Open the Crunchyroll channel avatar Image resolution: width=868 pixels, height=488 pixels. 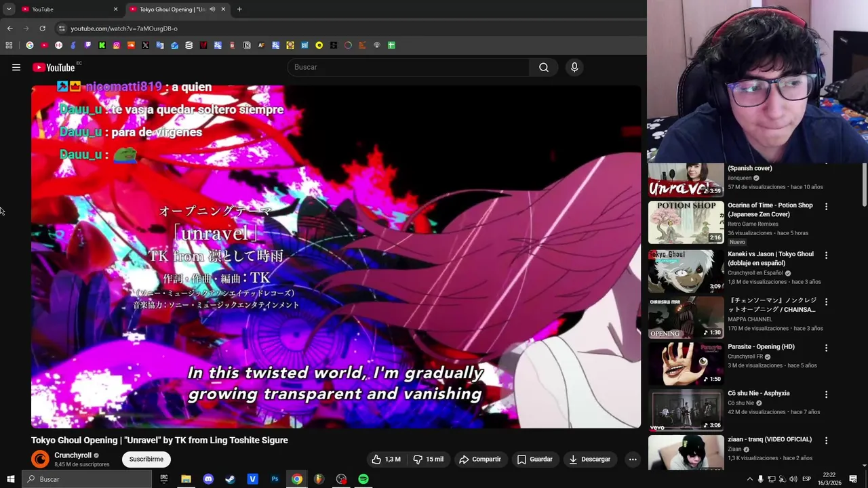[x=40, y=459]
